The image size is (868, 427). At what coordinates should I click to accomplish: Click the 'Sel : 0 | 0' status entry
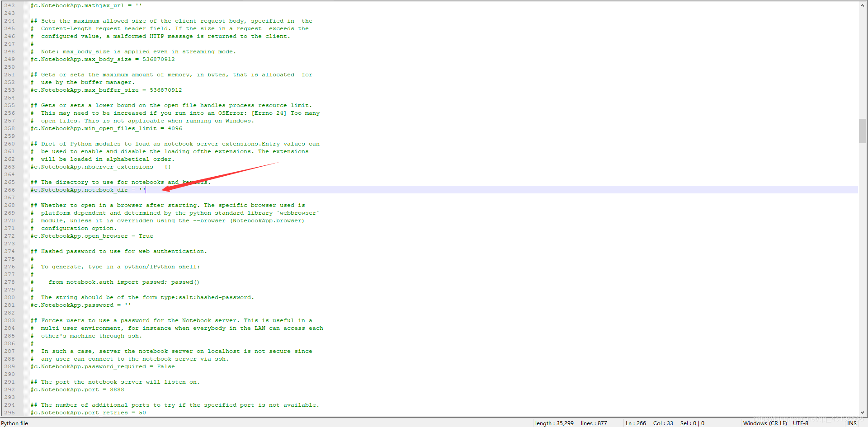tap(692, 423)
